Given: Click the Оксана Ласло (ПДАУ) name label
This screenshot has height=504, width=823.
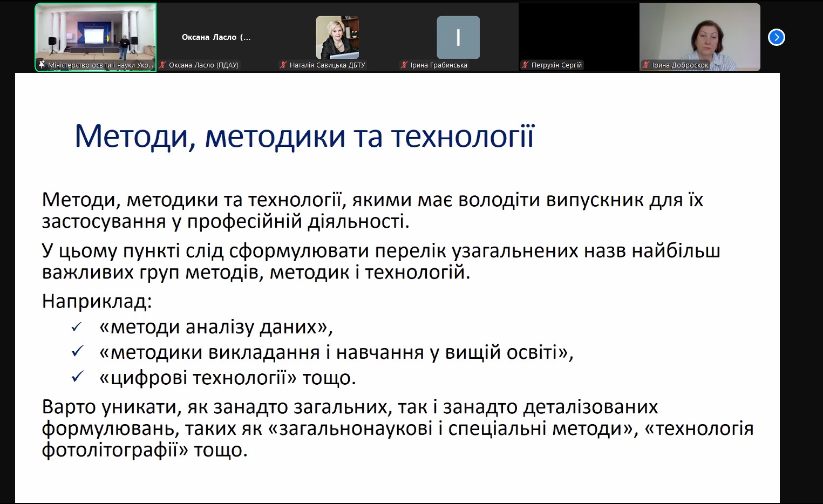Looking at the screenshot, I should coord(203,65).
